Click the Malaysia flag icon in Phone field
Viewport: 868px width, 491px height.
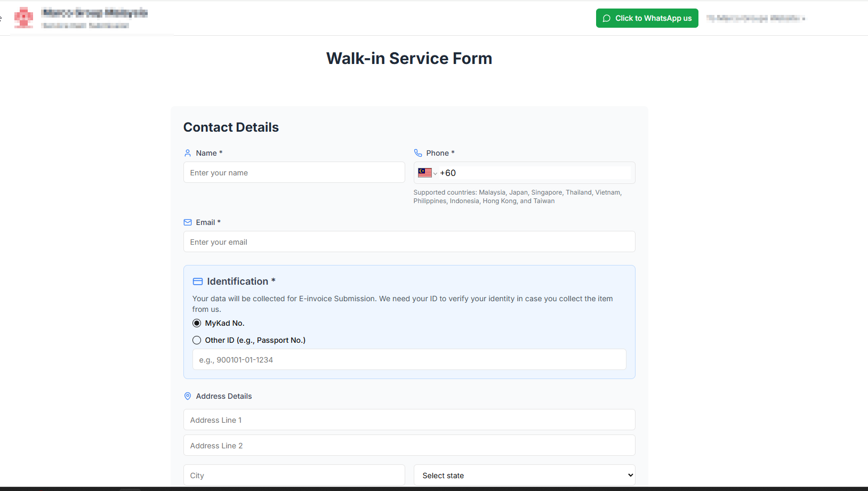coord(425,173)
